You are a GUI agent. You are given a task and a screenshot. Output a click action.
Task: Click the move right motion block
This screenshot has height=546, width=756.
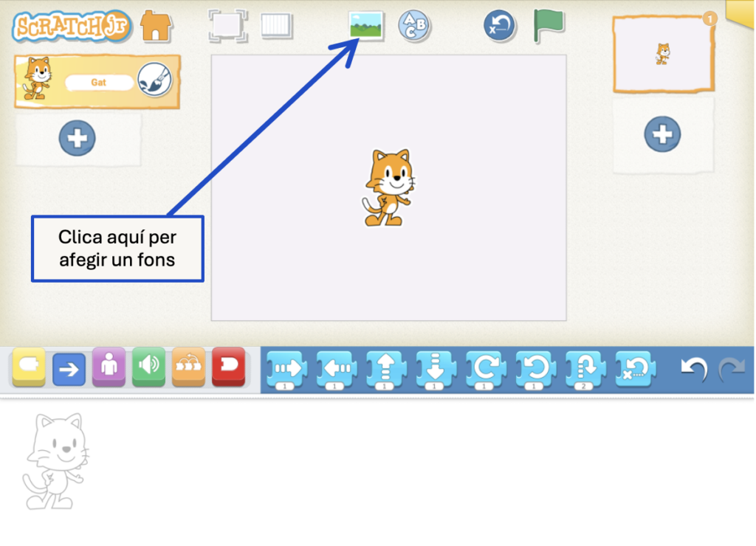[x=286, y=368]
